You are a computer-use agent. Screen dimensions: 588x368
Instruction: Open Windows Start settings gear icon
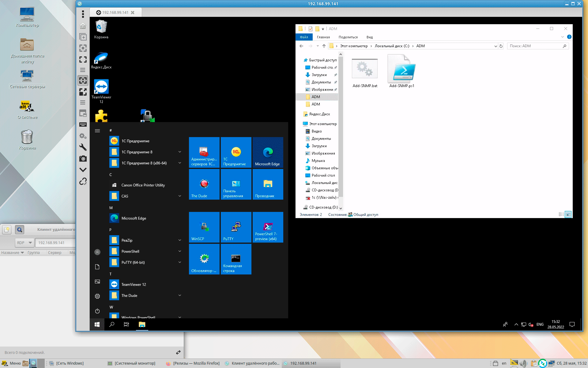(x=97, y=296)
